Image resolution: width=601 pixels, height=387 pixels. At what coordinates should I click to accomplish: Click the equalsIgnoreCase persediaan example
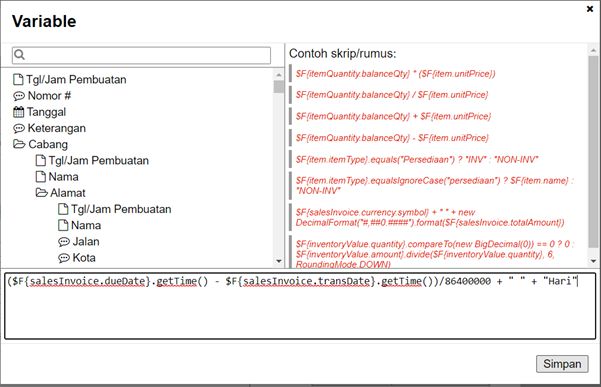pos(435,185)
